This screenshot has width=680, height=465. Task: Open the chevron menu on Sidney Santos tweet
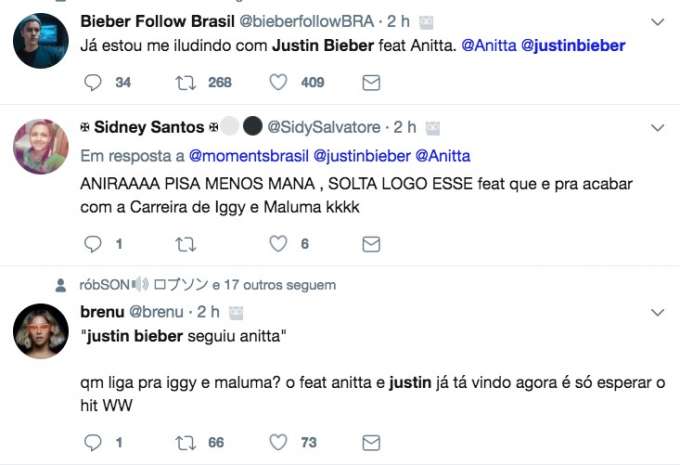point(657,128)
